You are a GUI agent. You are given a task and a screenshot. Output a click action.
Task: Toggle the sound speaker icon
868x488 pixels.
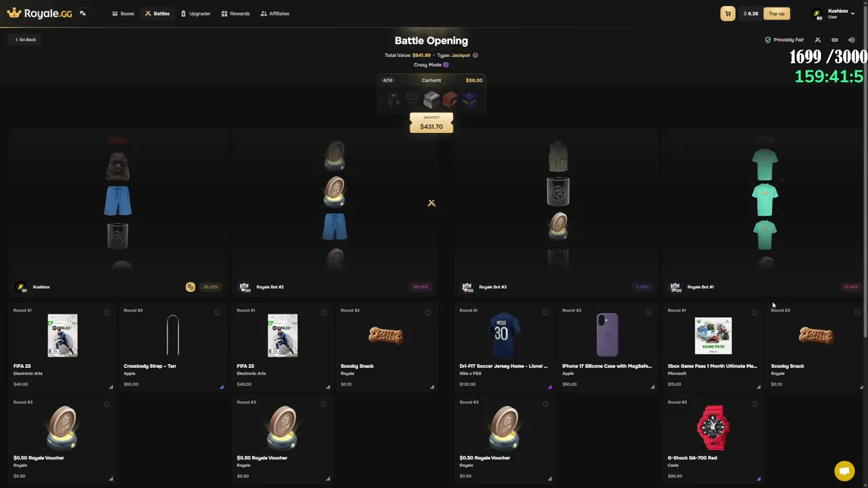click(x=852, y=40)
